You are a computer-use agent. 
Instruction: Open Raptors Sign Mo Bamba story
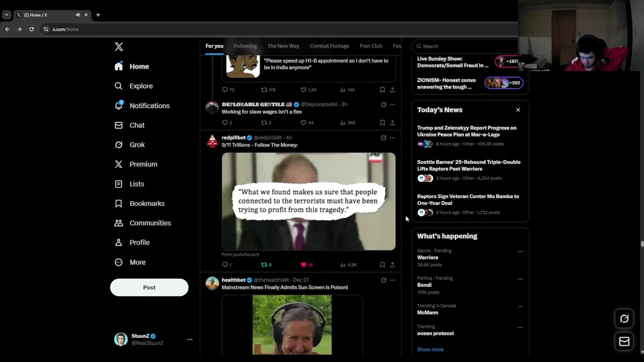(x=468, y=200)
